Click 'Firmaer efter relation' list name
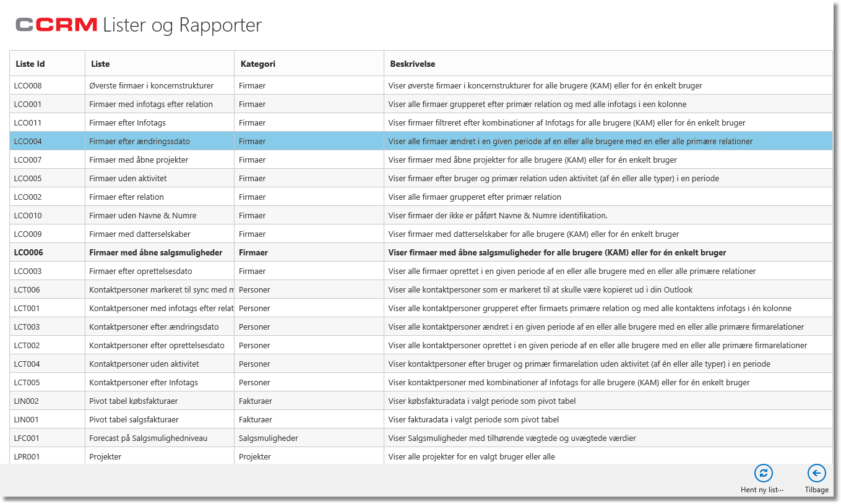 (x=126, y=197)
